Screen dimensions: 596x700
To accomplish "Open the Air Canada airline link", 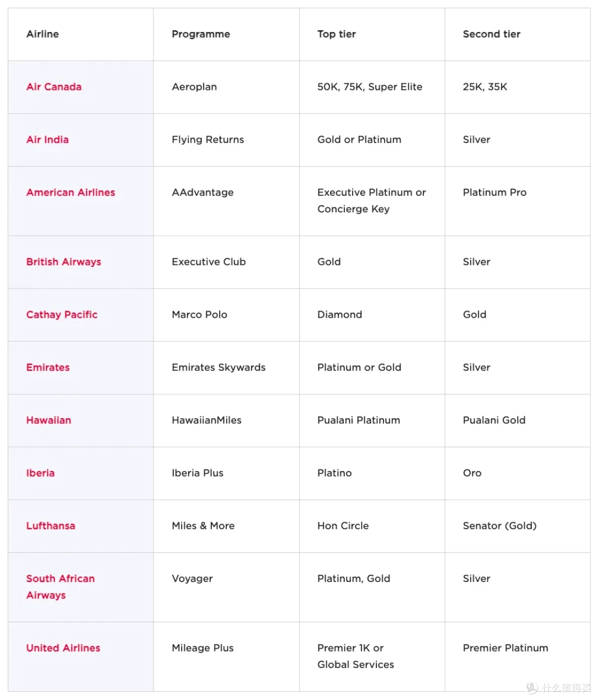I will point(54,87).
